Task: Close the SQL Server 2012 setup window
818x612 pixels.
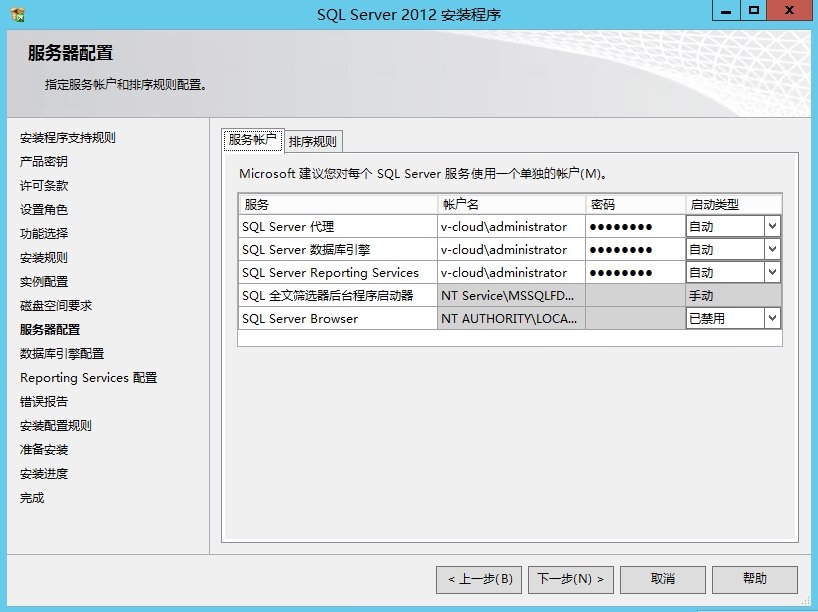Action: tap(789, 10)
